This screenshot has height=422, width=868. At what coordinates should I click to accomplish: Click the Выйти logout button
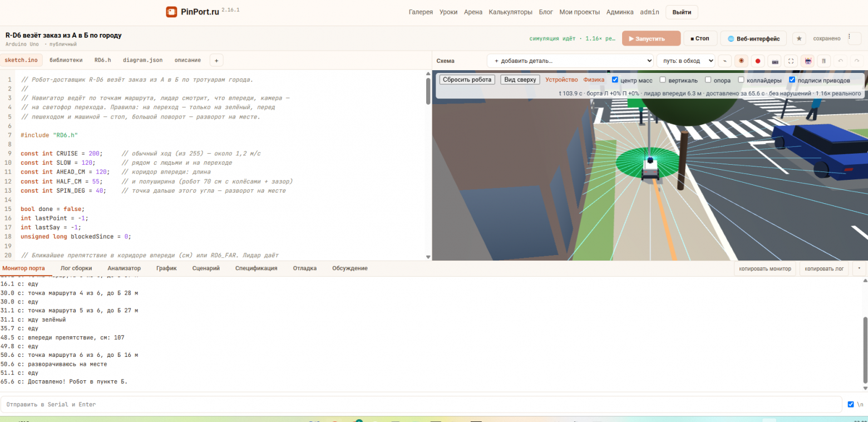coord(682,12)
